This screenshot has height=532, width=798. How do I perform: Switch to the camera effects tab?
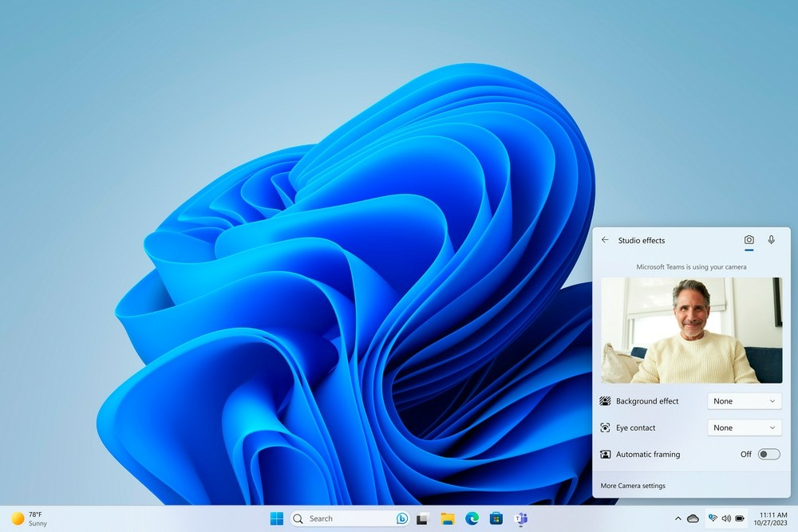[x=749, y=240]
